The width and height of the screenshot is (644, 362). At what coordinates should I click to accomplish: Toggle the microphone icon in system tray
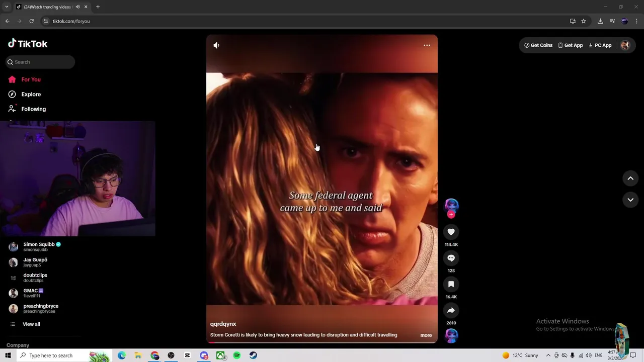572,355
